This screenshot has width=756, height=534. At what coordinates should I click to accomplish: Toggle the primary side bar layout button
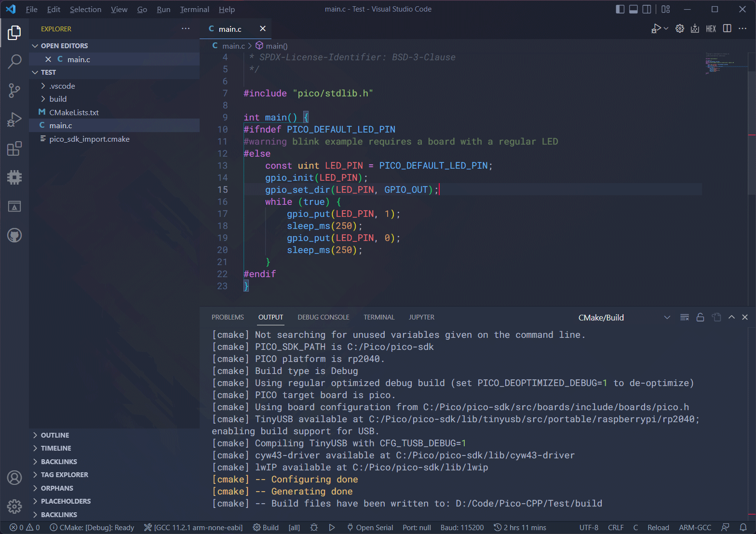(x=620, y=9)
